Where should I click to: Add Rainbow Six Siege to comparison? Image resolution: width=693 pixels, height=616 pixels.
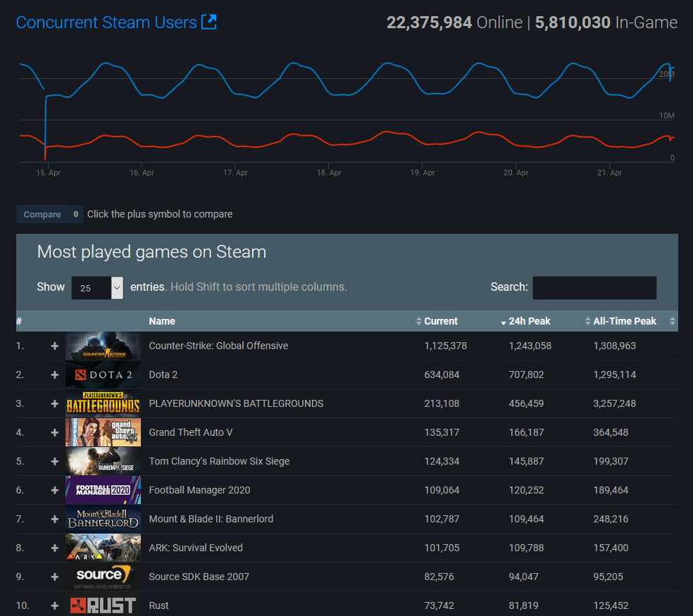pyautogui.click(x=55, y=461)
